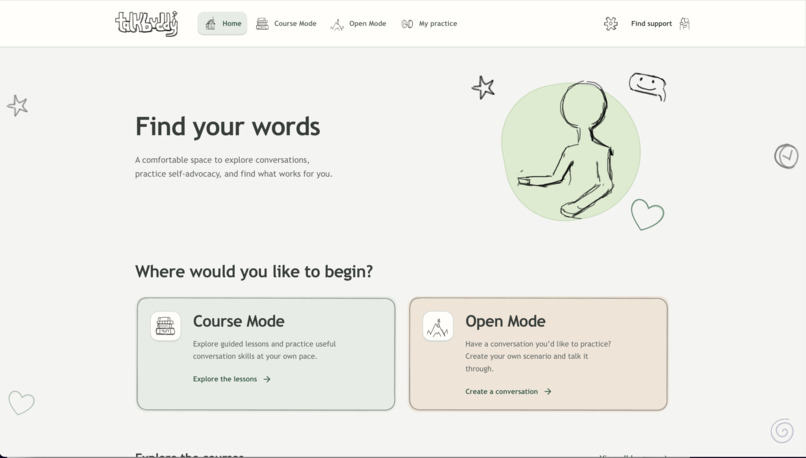806x458 pixels.
Task: Click the Course Mode card books icon
Action: (166, 326)
